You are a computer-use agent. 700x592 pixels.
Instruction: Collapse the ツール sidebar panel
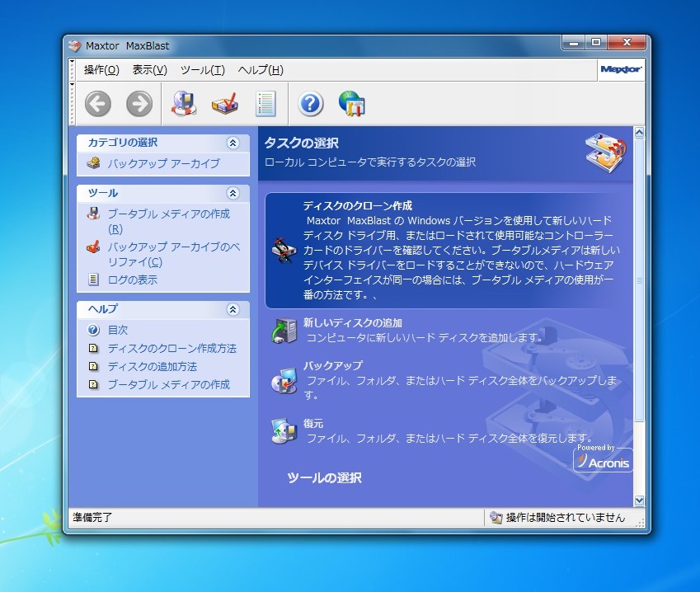click(x=233, y=193)
